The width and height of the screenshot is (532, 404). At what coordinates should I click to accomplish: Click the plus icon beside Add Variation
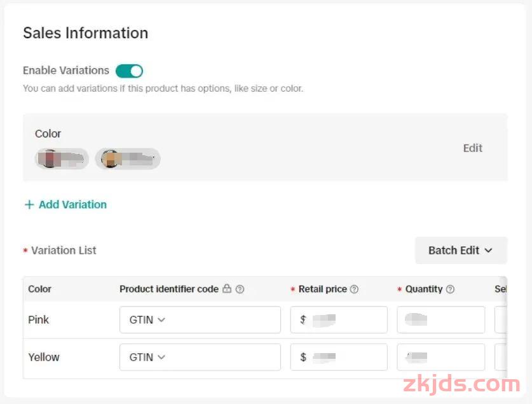[x=29, y=204]
